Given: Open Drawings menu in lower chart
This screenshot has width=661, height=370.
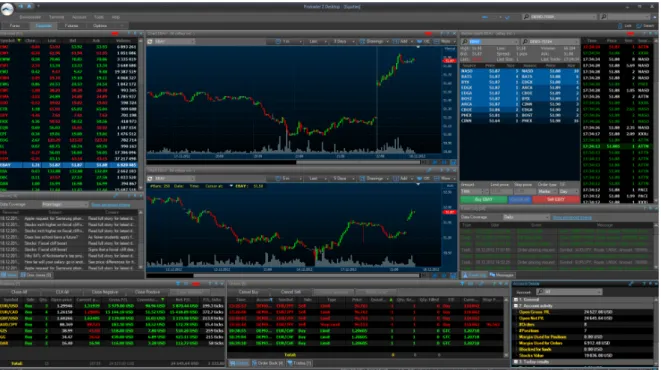Looking at the screenshot, I should [373, 179].
